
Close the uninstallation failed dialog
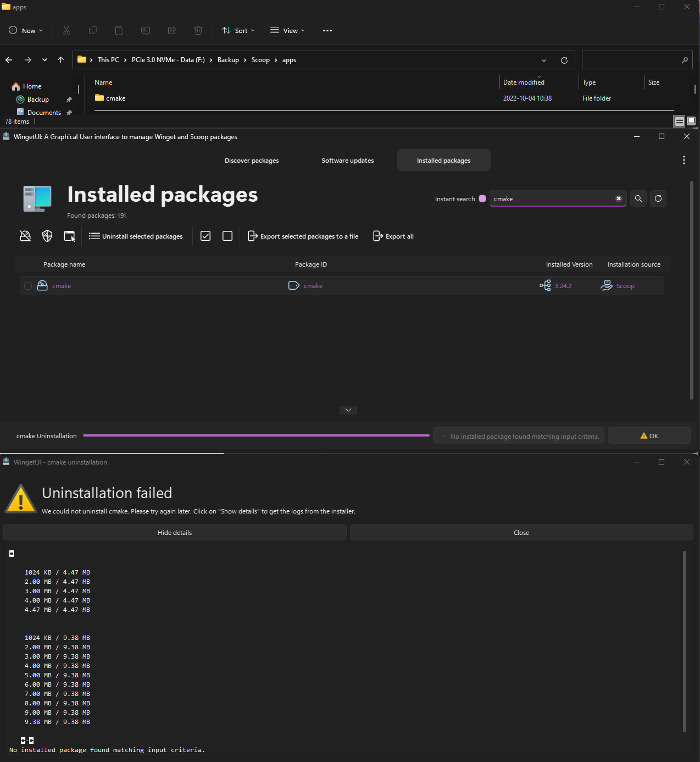coord(521,532)
